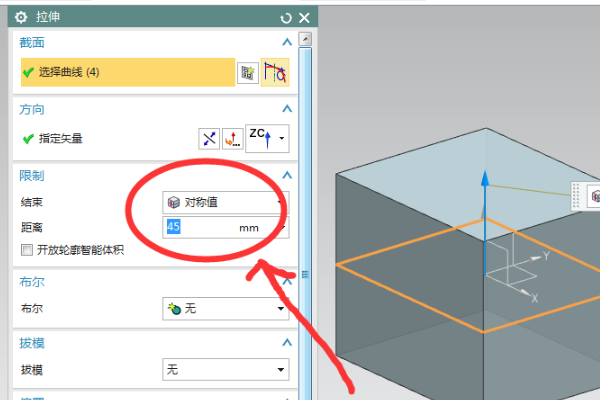600x400 pixels.
Task: Click the ZC vector icon
Action: 260,138
